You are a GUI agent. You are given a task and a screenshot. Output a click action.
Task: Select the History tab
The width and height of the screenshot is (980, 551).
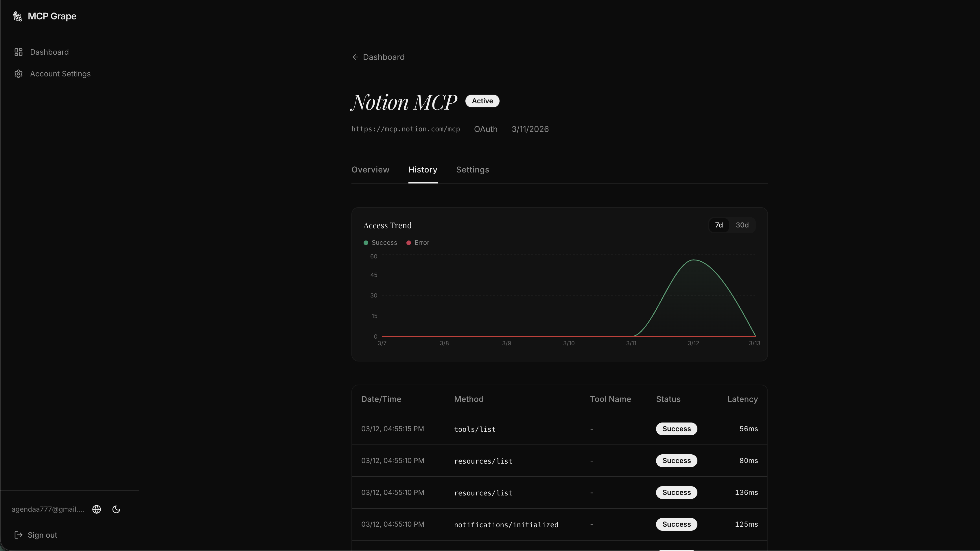click(x=422, y=170)
